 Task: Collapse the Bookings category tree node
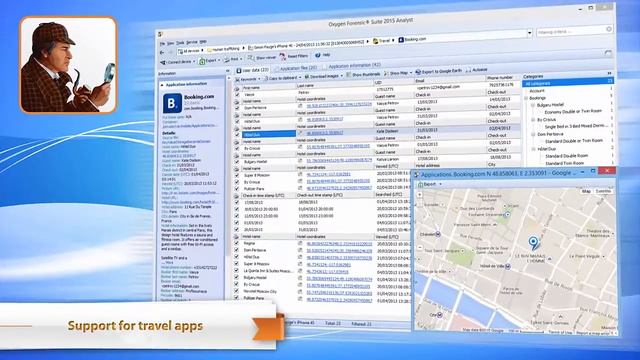(x=526, y=98)
